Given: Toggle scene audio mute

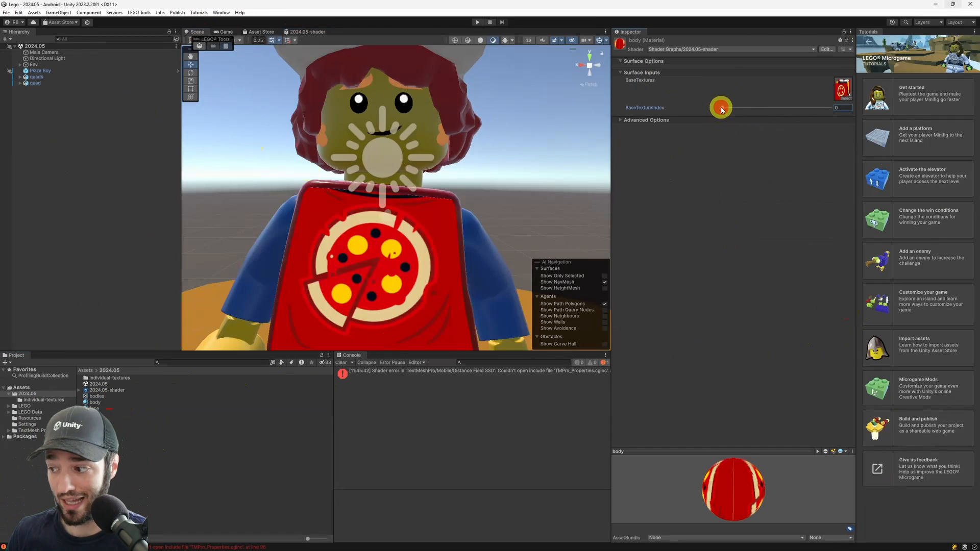Looking at the screenshot, I should 543,40.
